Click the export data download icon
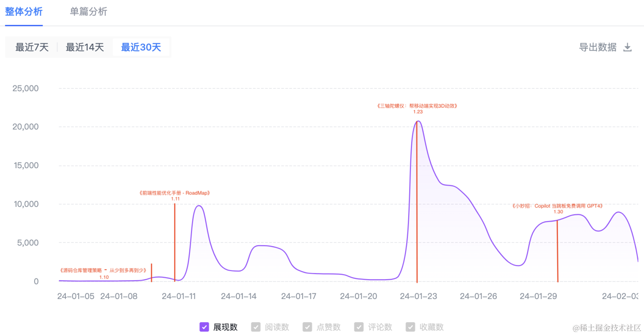The width and height of the screenshot is (644, 335). [627, 48]
